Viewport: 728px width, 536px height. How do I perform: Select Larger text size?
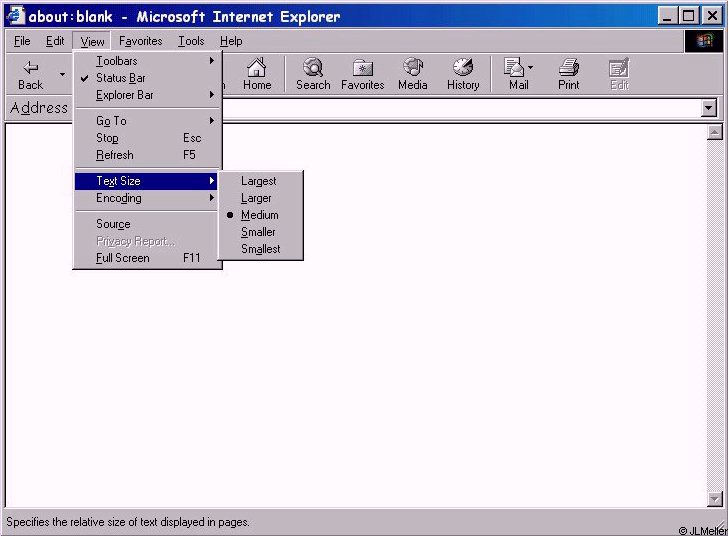click(261, 198)
